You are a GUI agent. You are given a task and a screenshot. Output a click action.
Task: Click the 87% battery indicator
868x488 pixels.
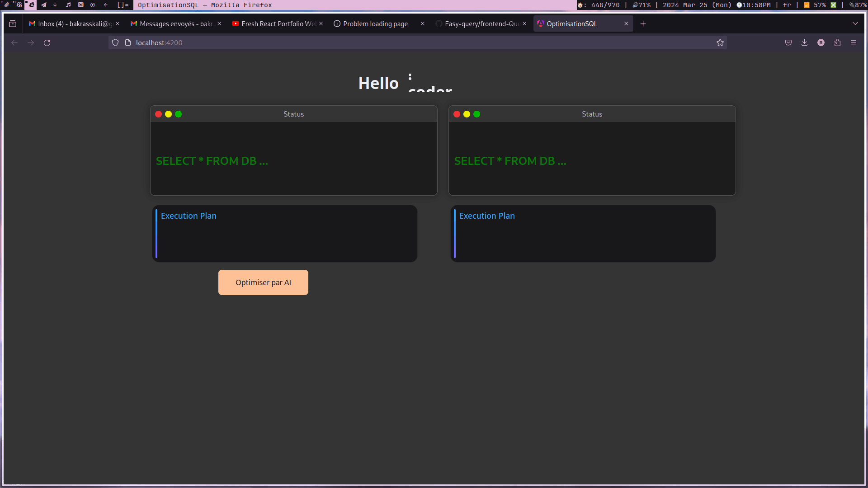pos(858,5)
